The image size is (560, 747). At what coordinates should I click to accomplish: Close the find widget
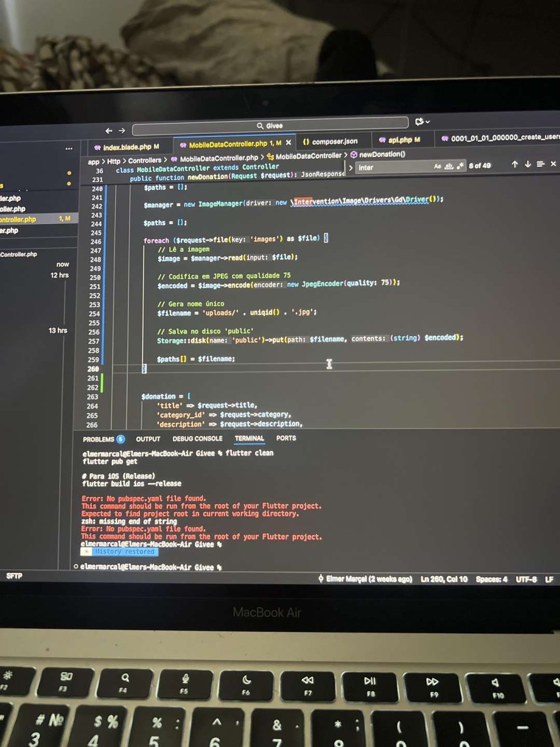553,164
